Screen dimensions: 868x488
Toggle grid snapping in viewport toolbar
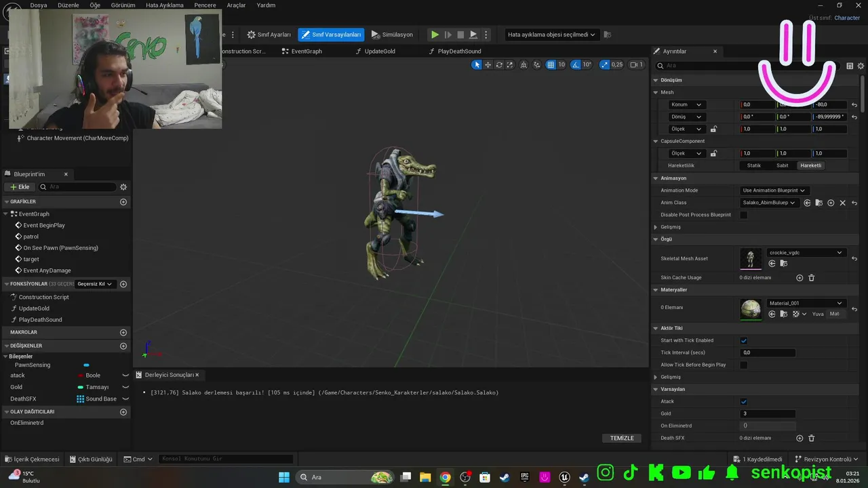click(x=551, y=65)
